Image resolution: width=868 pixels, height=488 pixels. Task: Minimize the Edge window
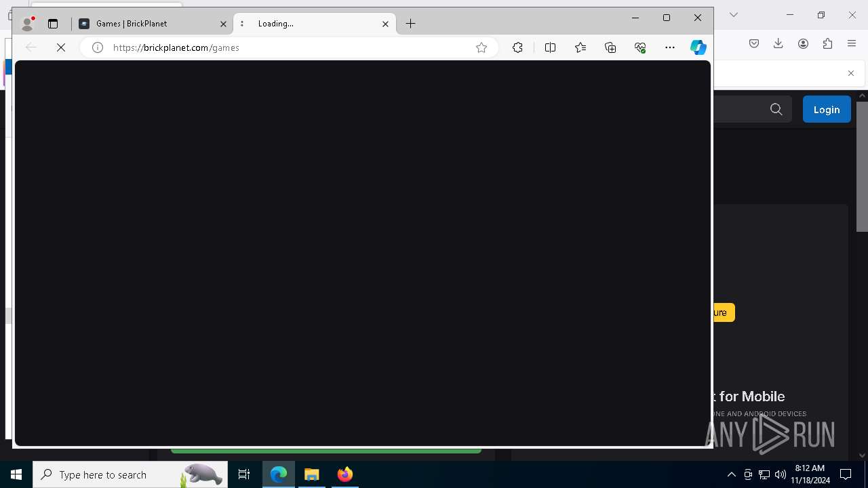pyautogui.click(x=635, y=18)
